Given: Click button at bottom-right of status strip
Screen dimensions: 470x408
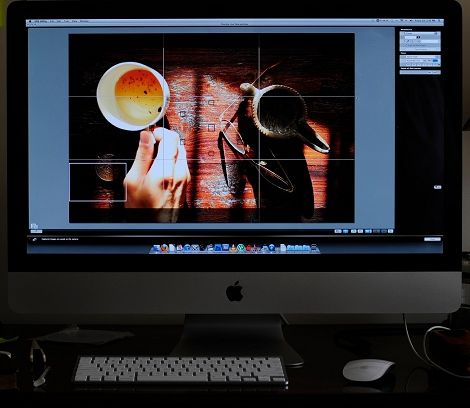Looking at the screenshot, I should point(432,239).
